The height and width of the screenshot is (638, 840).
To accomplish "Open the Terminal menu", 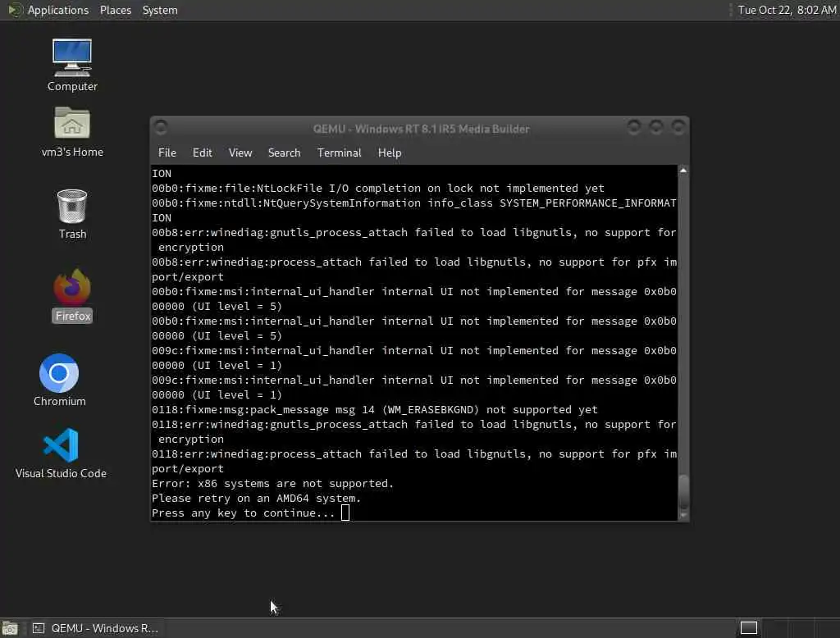I will [x=339, y=153].
